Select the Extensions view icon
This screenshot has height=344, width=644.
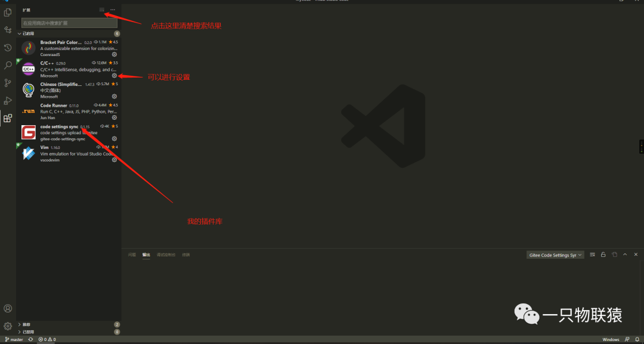8,118
